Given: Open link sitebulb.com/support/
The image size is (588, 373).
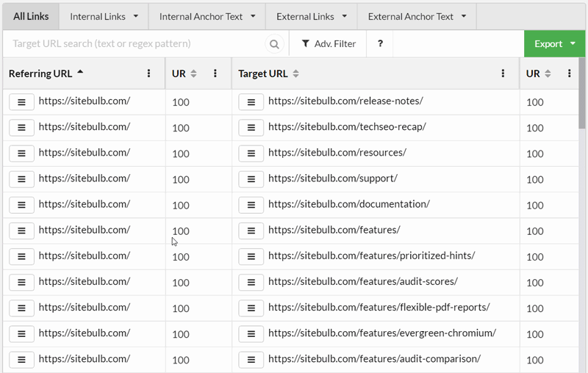Looking at the screenshot, I should point(333,178).
